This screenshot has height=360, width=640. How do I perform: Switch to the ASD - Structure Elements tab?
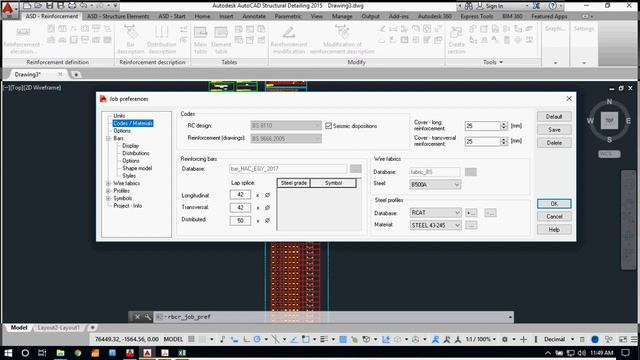pyautogui.click(x=118, y=16)
